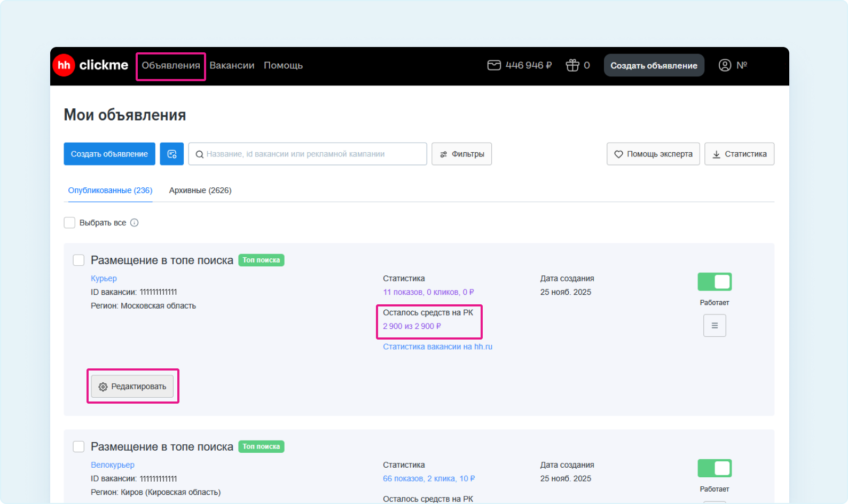
Task: Click the Редактировать button
Action: 132,387
